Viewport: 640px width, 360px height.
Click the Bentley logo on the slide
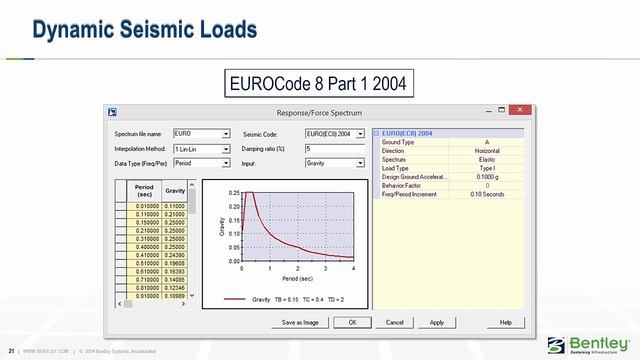589,345
